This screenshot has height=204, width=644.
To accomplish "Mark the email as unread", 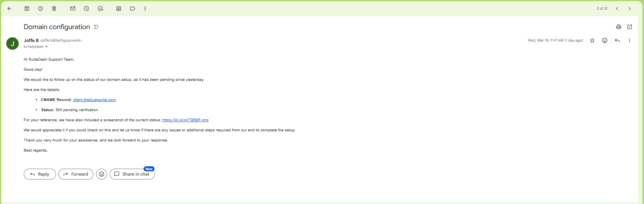I will pyautogui.click(x=73, y=9).
